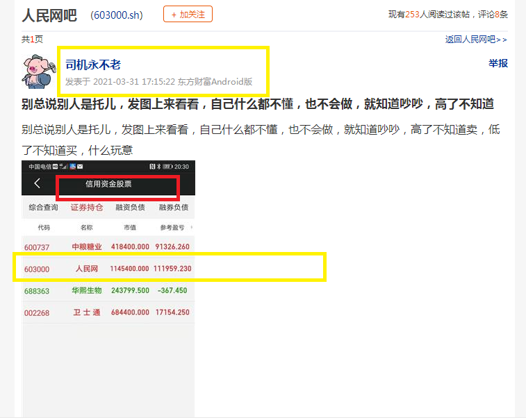Select the 融券负债 tab
This screenshot has width=526, height=420.
(174, 208)
